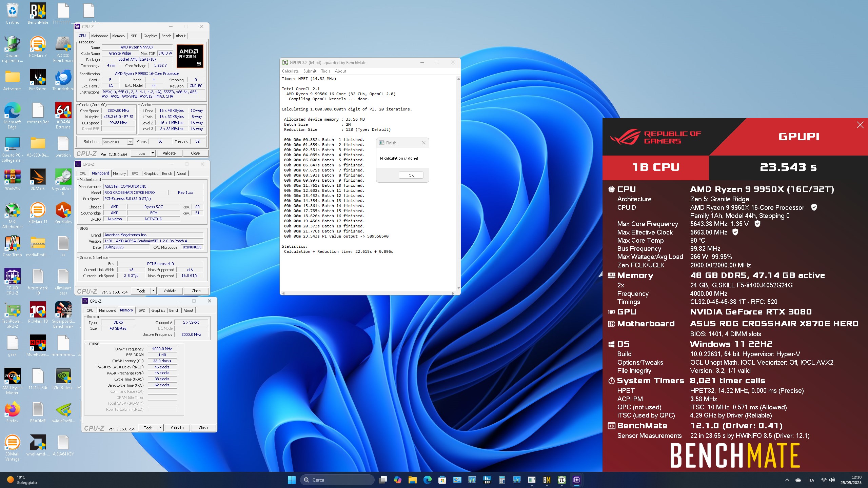Open Windows Start menu
This screenshot has width=868, height=488.
coord(292,480)
